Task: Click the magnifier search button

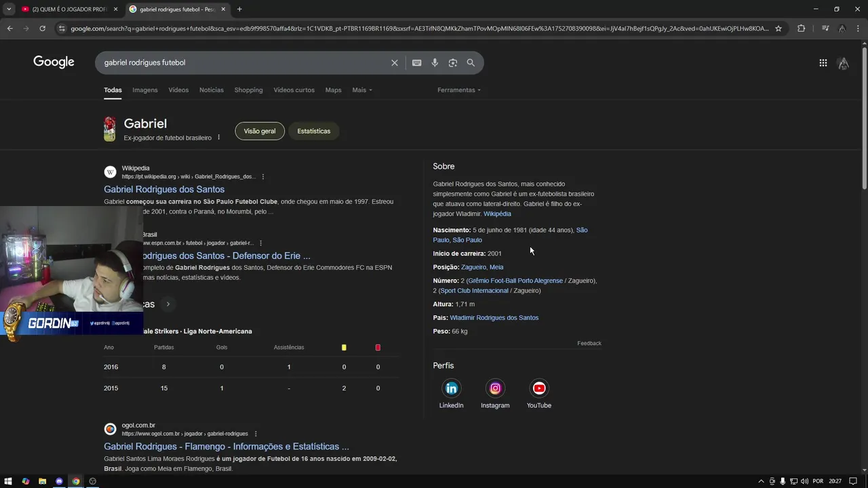Action: point(471,62)
